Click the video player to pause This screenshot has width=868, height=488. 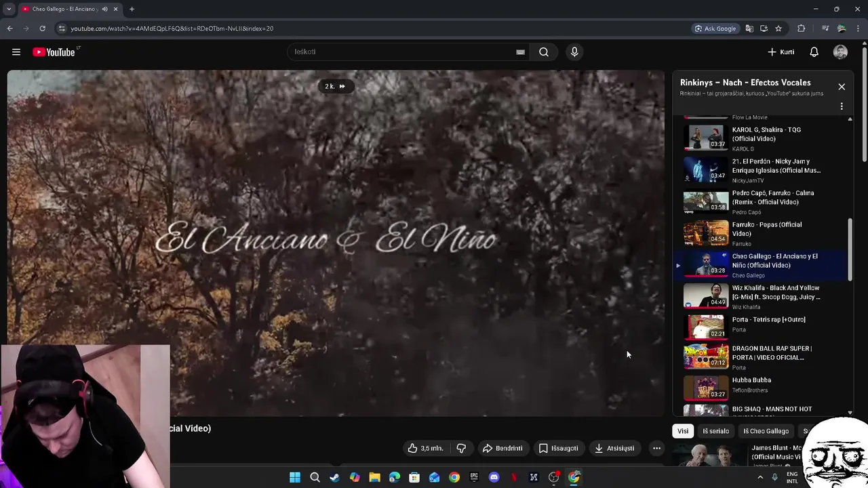click(x=336, y=243)
